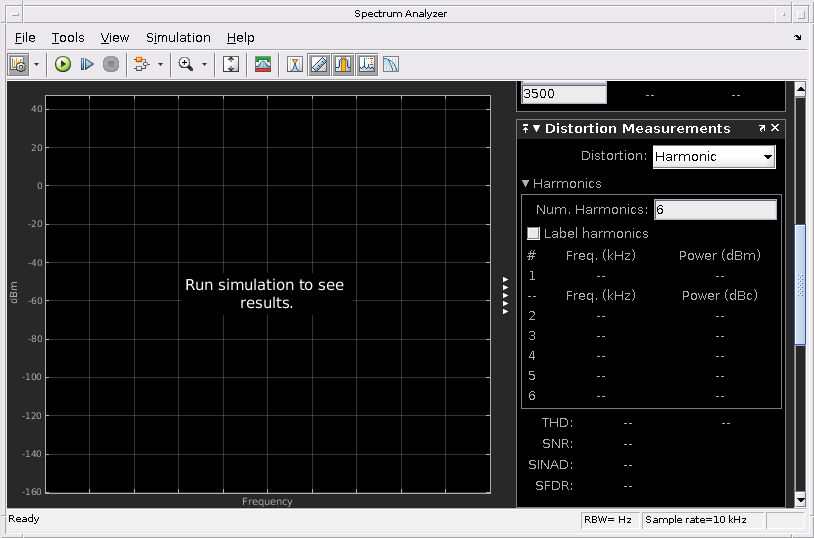Collapse the Harmonics section
This screenshot has width=814, height=538.
526,184
